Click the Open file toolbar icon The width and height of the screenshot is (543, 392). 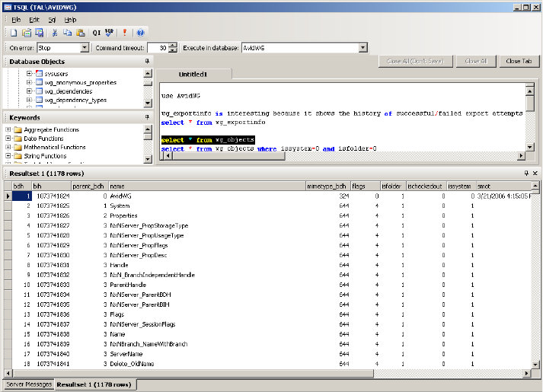click(27, 33)
